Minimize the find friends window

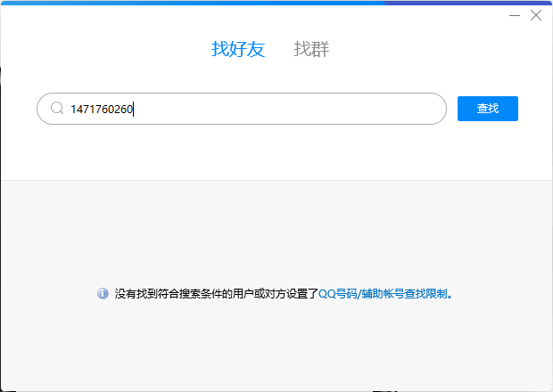515,15
